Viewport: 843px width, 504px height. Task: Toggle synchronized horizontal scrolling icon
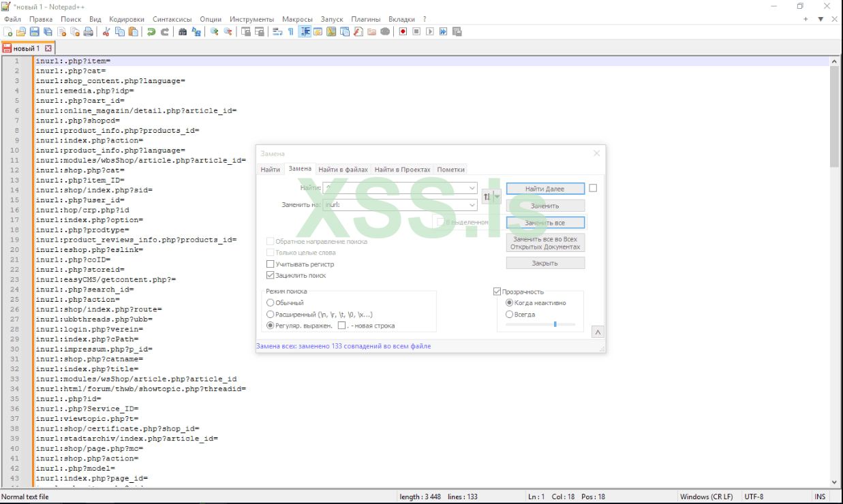[259, 31]
